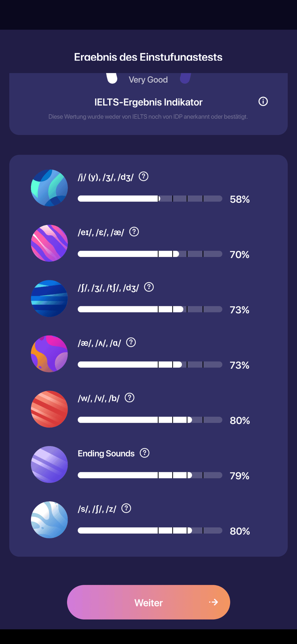Tap the 58% progress bar
Screen dimensions: 297x644
(x=150, y=199)
